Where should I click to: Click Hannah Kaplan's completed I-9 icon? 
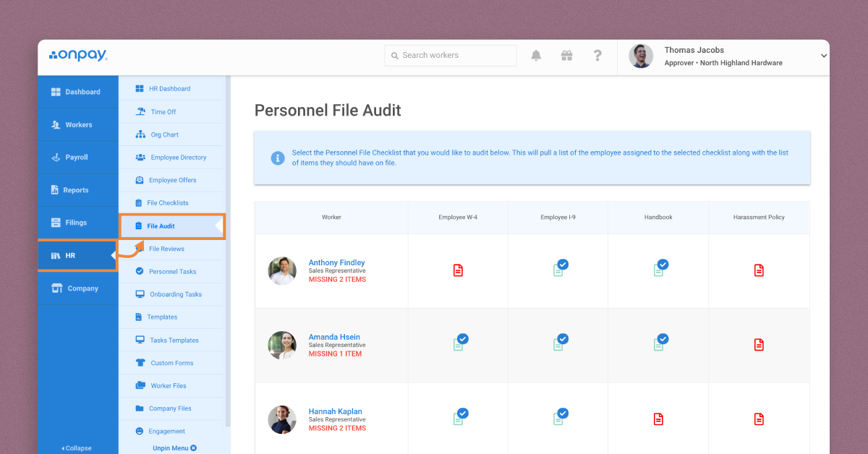point(560,416)
